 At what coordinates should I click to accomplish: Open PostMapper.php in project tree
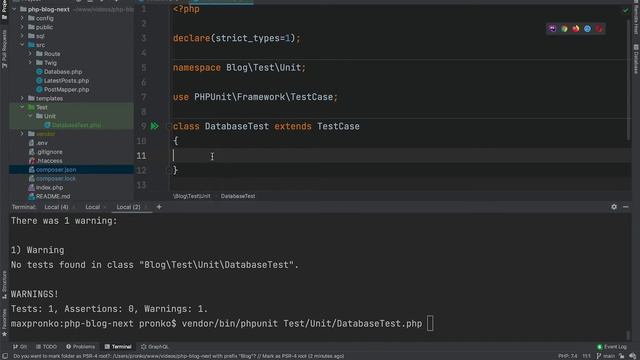pos(67,89)
